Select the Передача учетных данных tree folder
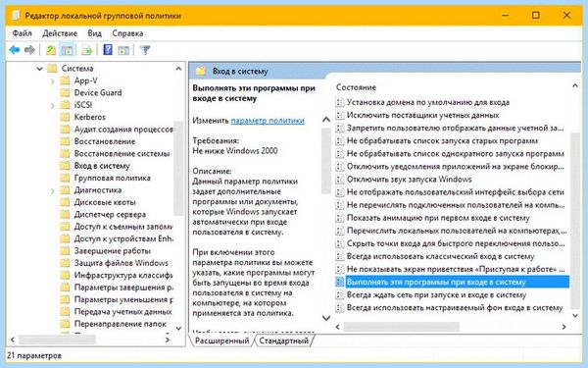 tap(122, 312)
